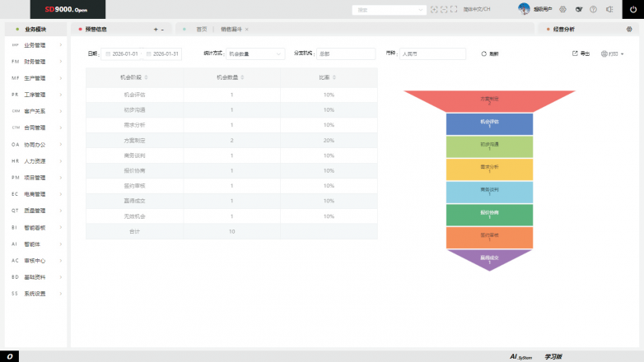Expand 客户关系 module in sidebar
The height and width of the screenshot is (362, 644).
35,111
